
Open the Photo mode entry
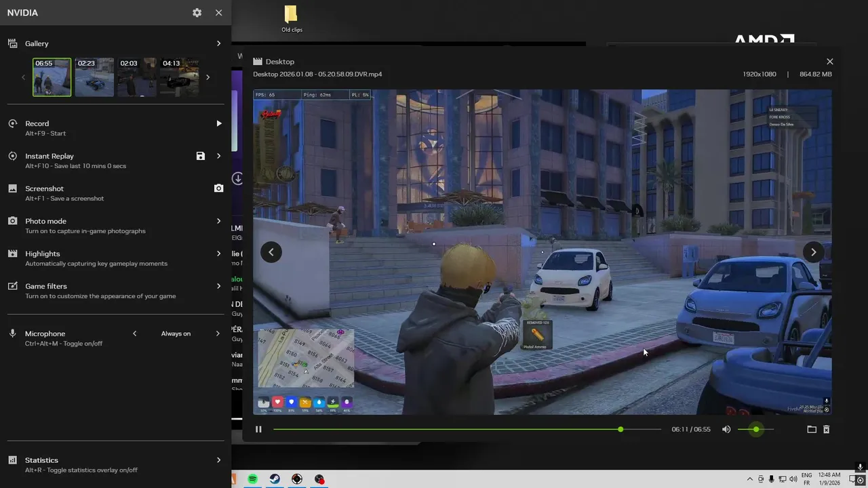[45, 221]
